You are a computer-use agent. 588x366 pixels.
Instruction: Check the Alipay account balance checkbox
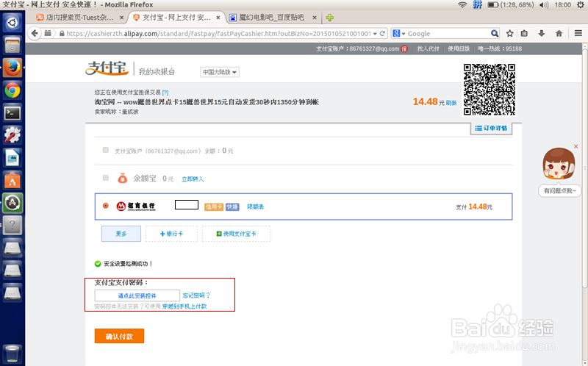pyautogui.click(x=106, y=150)
